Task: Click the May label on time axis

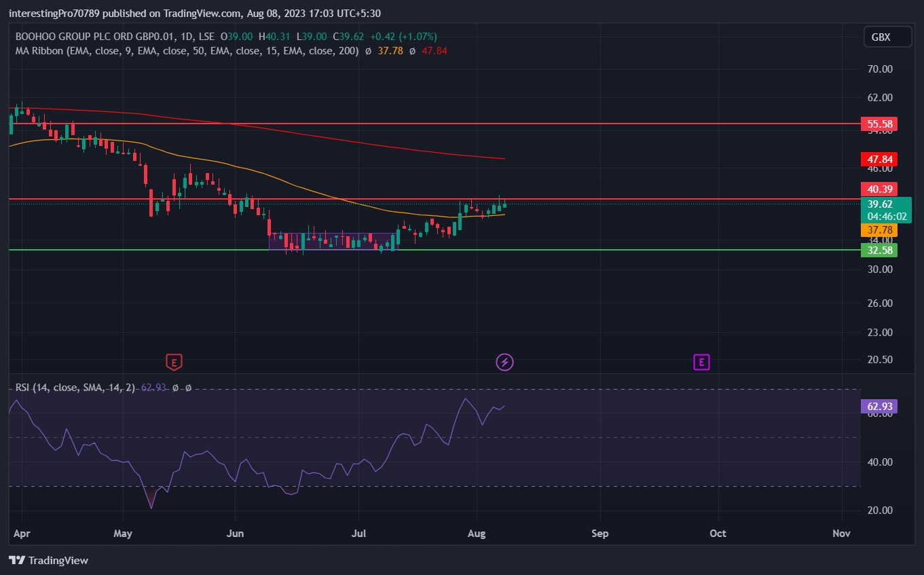Action: (123, 534)
